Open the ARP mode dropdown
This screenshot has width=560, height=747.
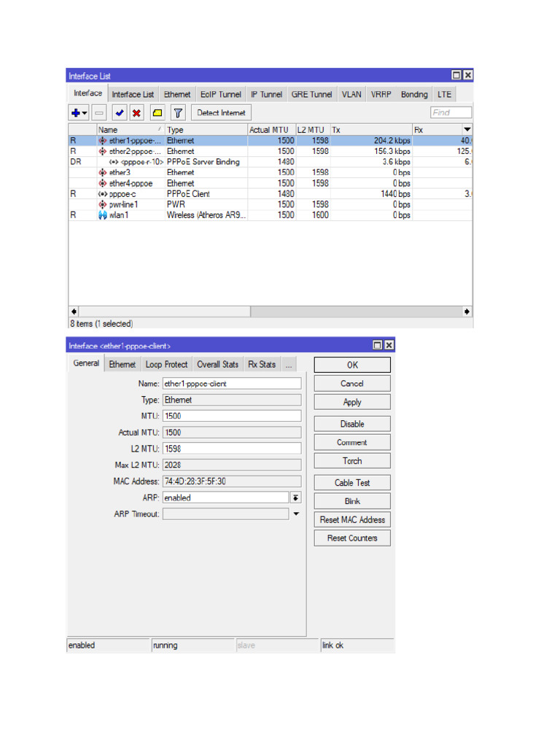[295, 498]
